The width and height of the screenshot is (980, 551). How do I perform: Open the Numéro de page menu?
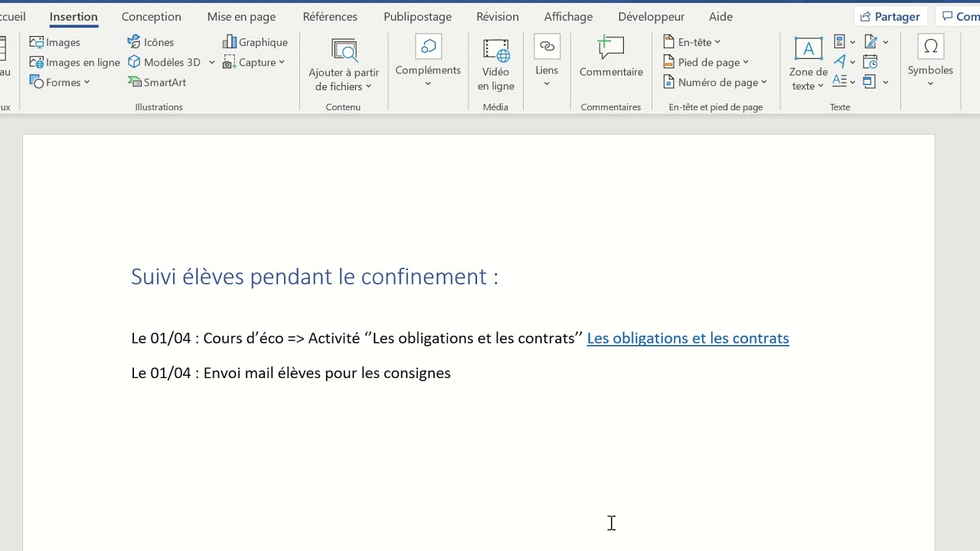(x=715, y=82)
